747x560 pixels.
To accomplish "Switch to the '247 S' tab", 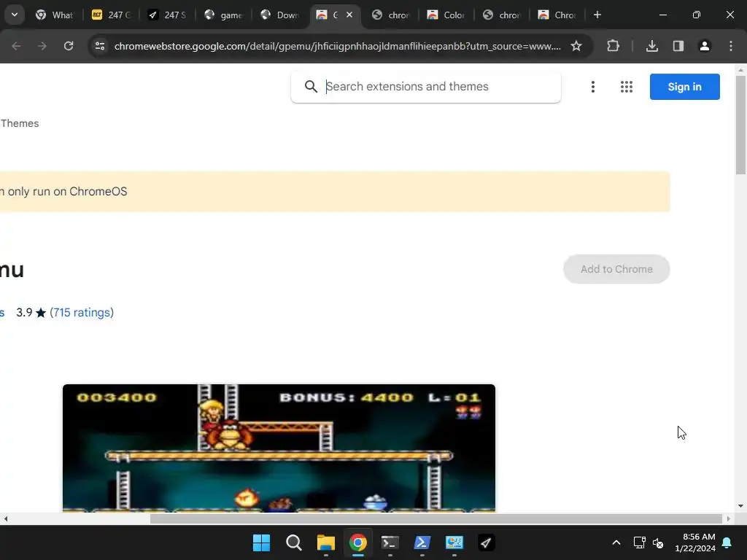I will [x=167, y=15].
